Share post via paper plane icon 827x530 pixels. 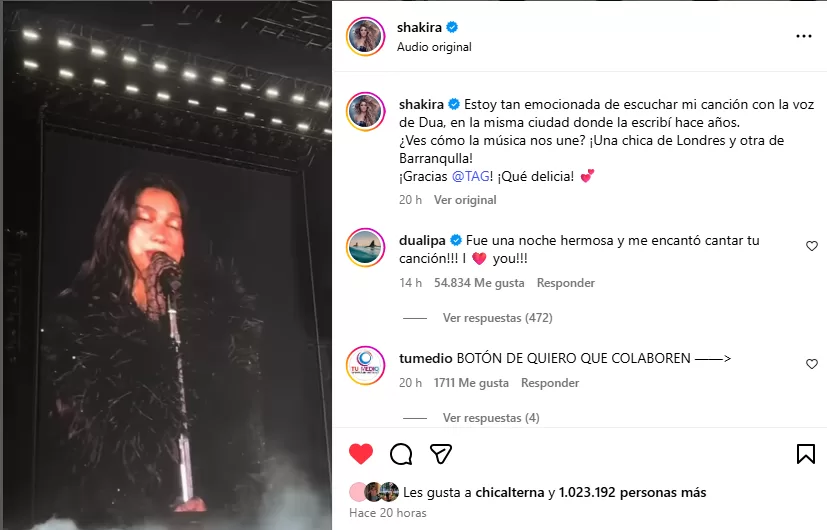tap(440, 454)
